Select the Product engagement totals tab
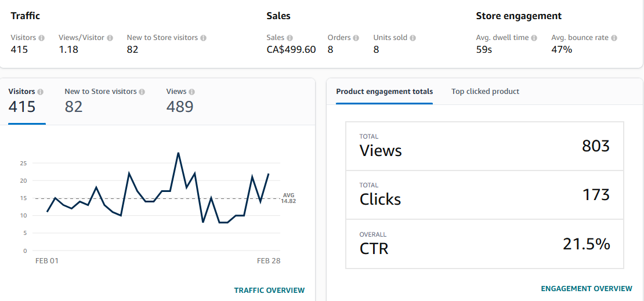 pyautogui.click(x=384, y=92)
